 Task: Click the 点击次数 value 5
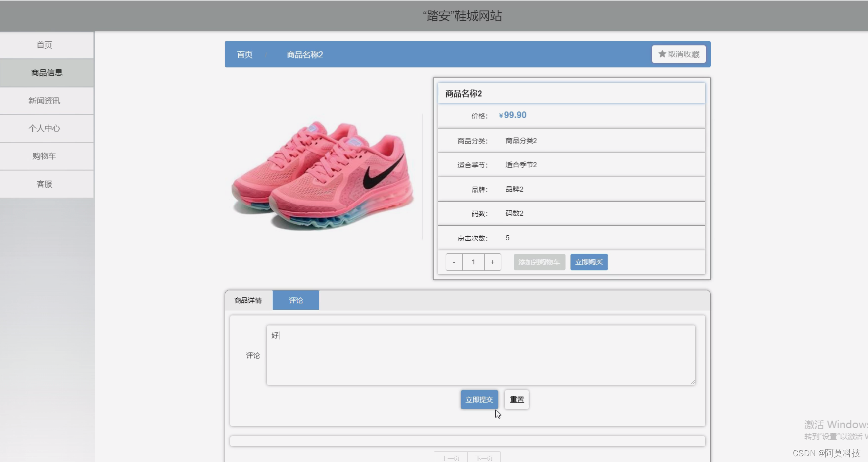click(507, 238)
